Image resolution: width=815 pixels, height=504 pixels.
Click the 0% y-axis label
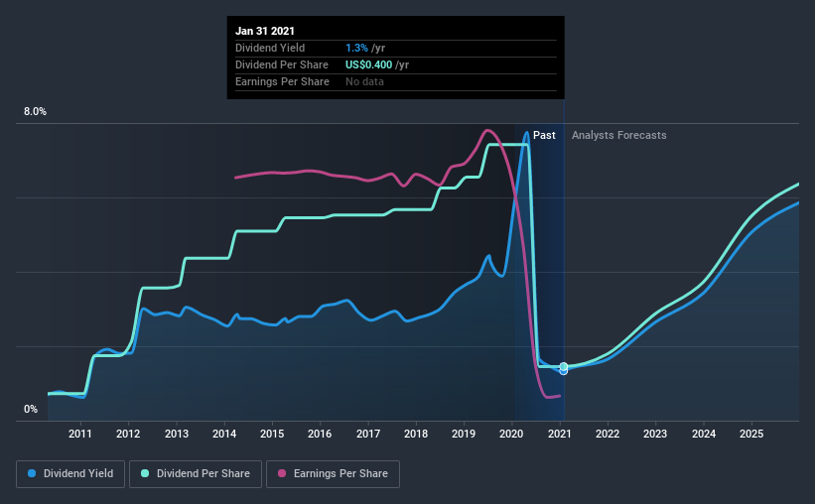click(31, 409)
